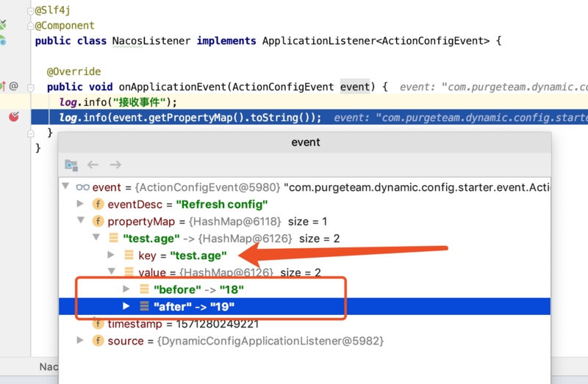This screenshot has width=588, height=384.
Task: Click the field icon beside eventDesc
Action: click(98, 204)
